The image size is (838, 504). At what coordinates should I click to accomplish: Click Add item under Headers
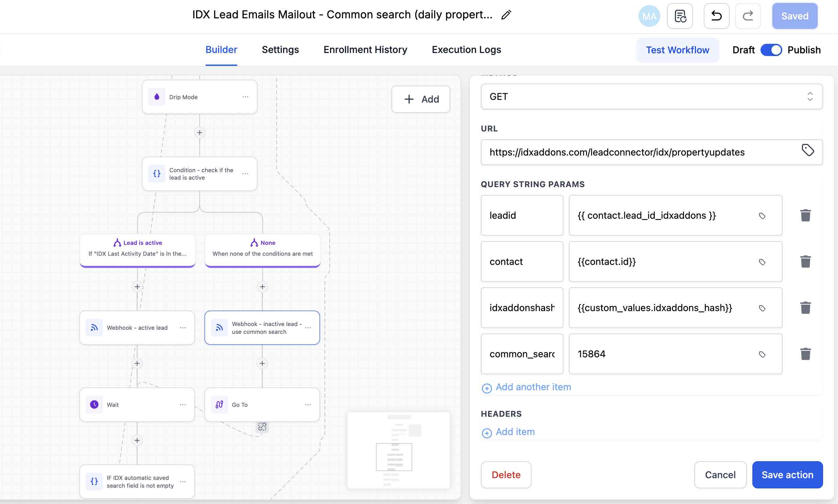coord(508,432)
